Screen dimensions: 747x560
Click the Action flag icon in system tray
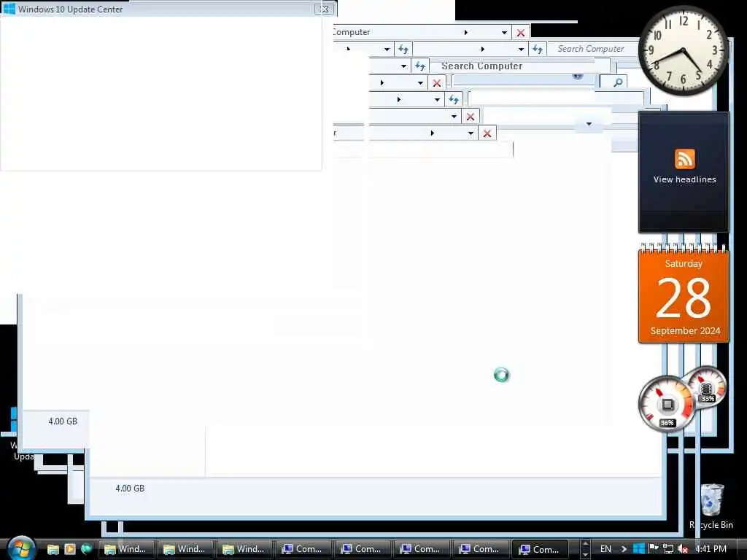point(653,548)
